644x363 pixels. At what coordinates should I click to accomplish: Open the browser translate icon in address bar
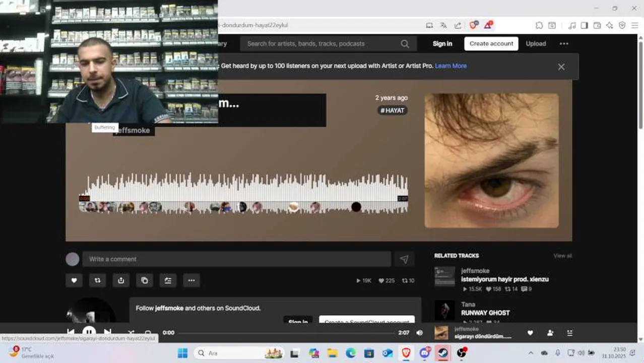click(443, 25)
